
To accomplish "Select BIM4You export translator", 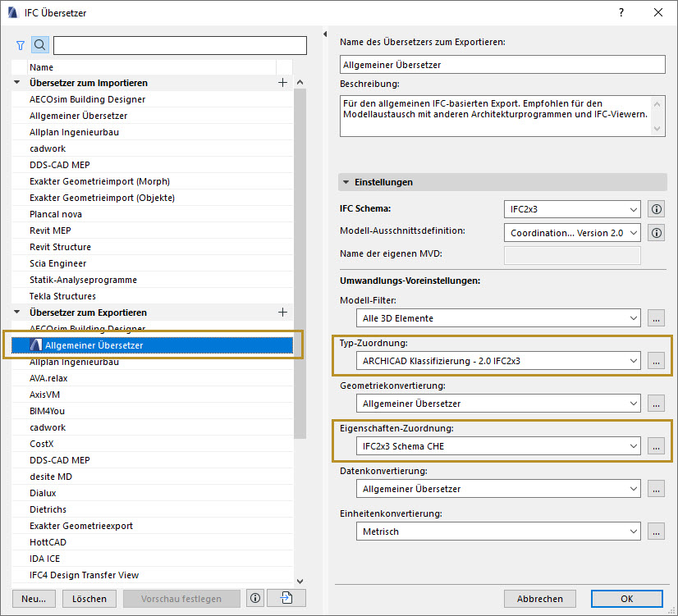I will point(153,411).
